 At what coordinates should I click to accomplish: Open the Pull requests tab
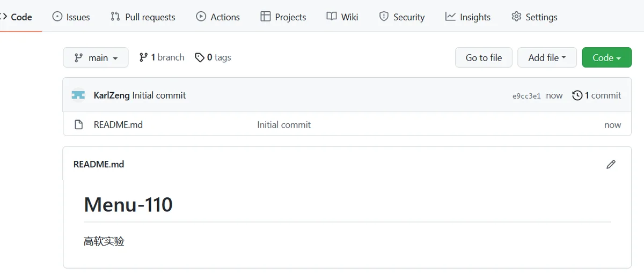143,17
